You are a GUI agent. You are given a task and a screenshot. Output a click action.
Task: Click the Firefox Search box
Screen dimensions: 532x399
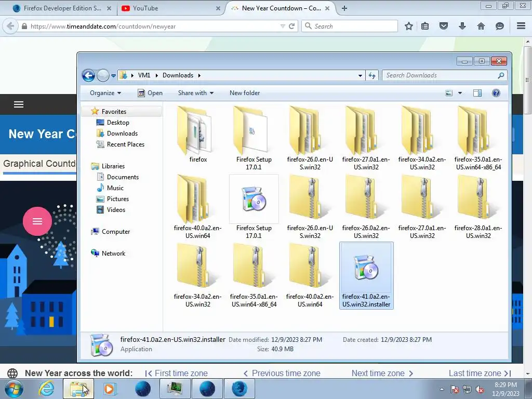coord(350,26)
